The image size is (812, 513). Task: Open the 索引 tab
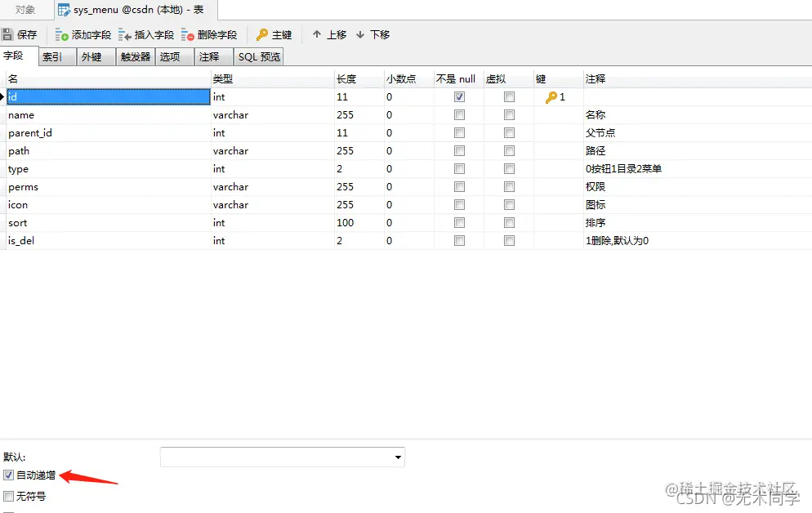(x=57, y=57)
